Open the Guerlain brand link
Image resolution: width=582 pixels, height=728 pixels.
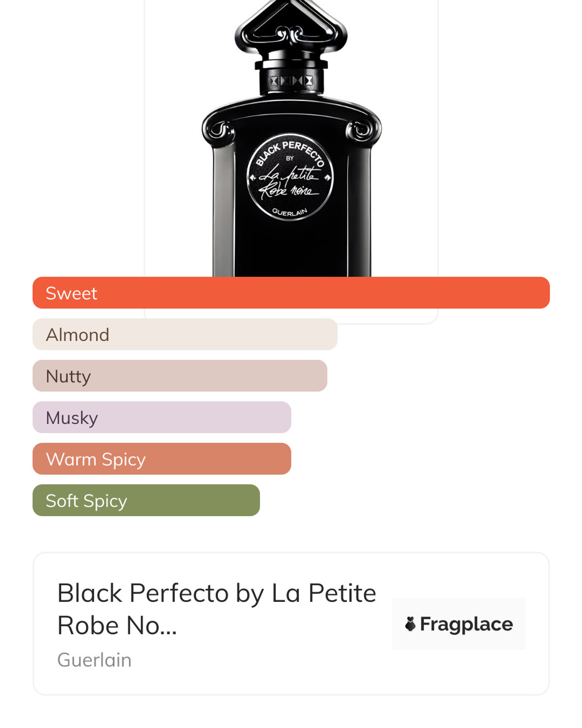coord(94,660)
